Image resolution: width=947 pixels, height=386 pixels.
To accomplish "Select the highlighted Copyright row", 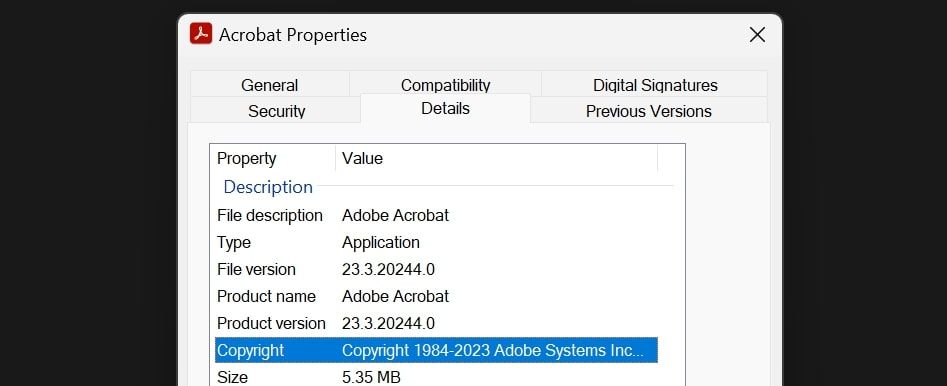I will coord(436,350).
